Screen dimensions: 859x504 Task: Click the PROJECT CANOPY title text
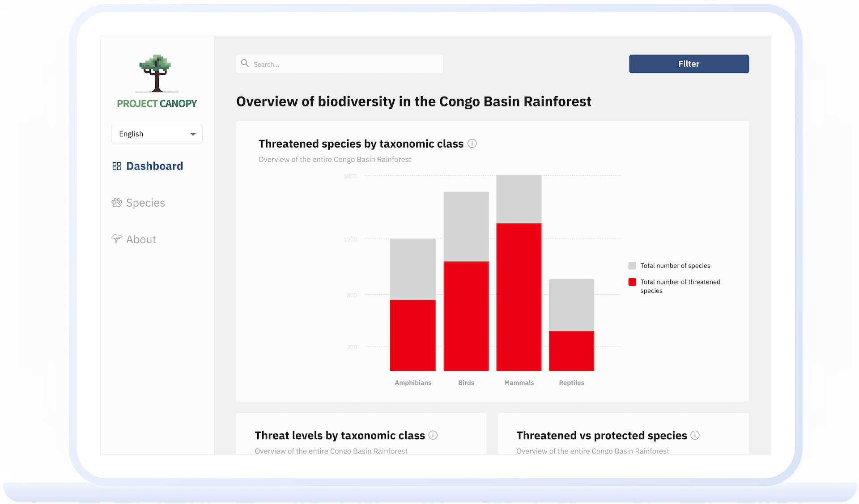(x=157, y=104)
